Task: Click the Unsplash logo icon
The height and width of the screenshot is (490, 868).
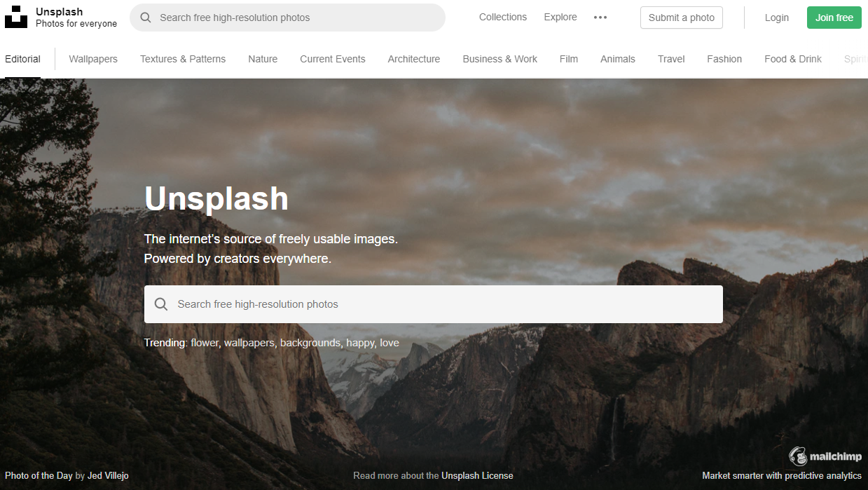Action: [16, 17]
